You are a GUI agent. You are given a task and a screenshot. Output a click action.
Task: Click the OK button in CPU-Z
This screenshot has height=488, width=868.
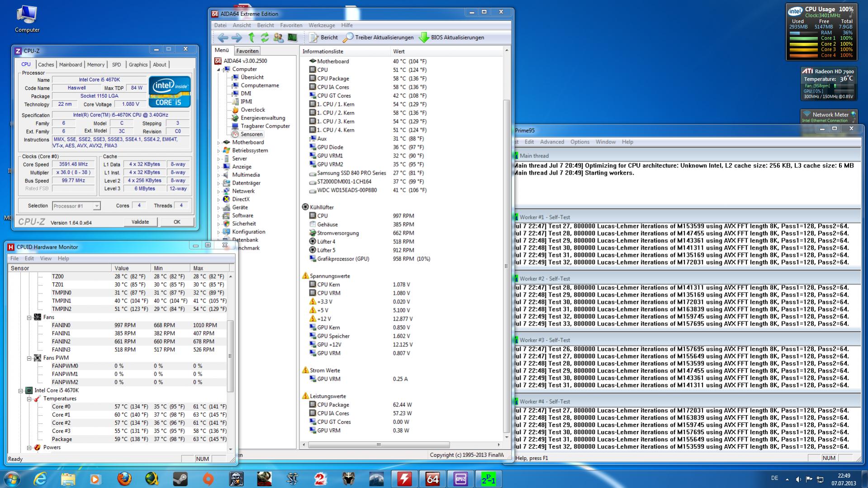pos(177,222)
